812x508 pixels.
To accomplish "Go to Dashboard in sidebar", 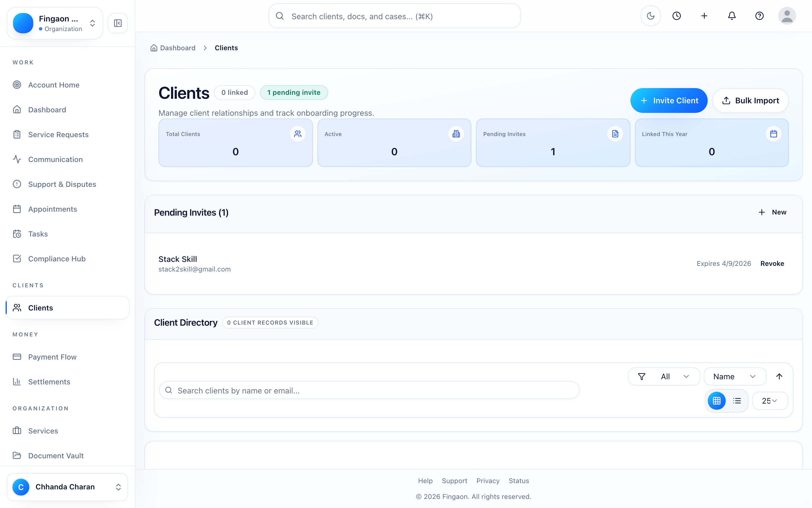I will pos(67,110).
